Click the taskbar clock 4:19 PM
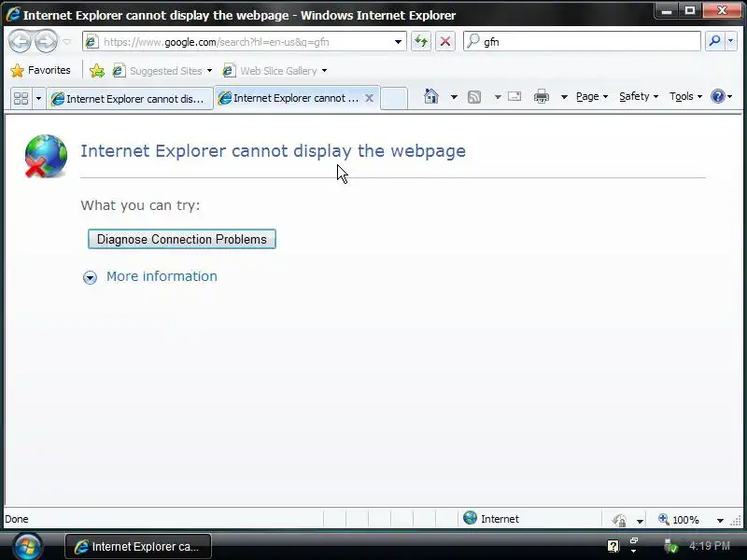Image resolution: width=747 pixels, height=560 pixels. click(710, 546)
